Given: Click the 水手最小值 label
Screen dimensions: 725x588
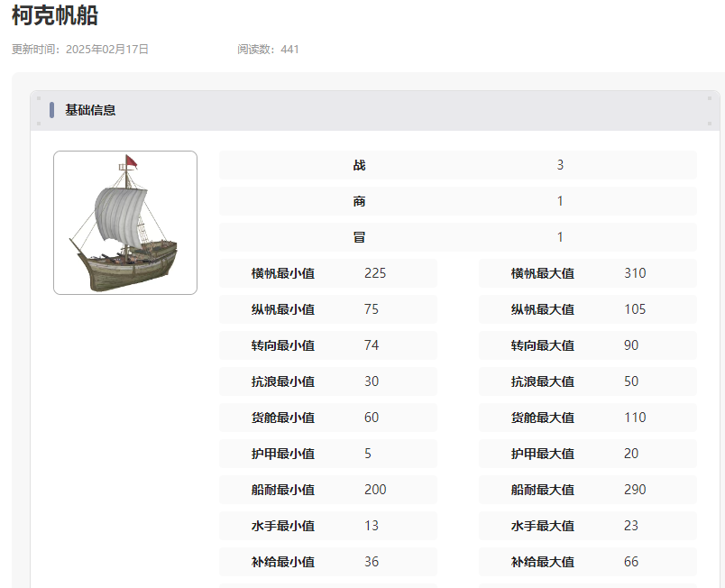Looking at the screenshot, I should pyautogui.click(x=283, y=526).
